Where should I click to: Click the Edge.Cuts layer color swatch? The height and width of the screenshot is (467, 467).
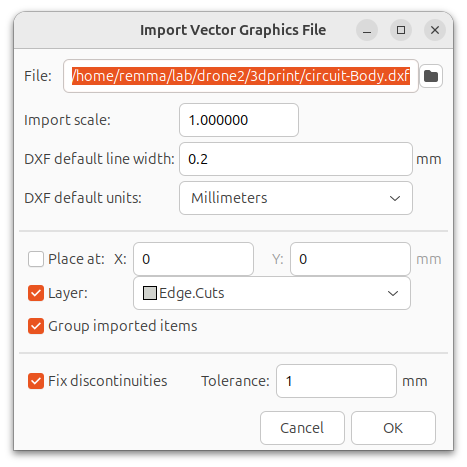(x=150, y=293)
